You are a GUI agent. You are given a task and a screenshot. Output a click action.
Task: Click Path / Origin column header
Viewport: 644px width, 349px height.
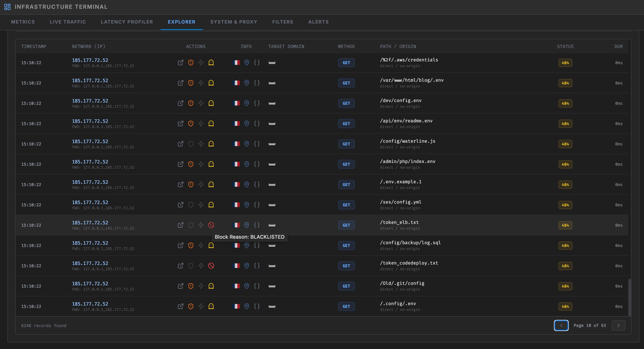point(398,46)
